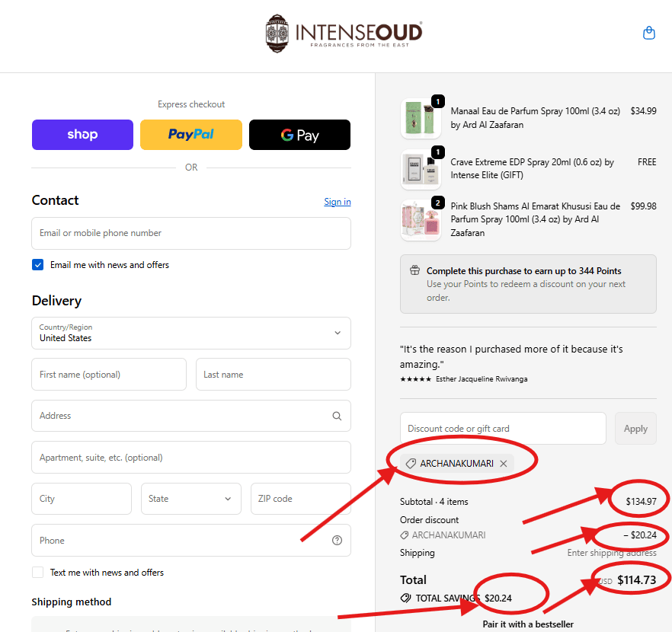Screen dimensions: 672x632
Task: Click the Manaal Eau de Parfum thumbnail
Action: [x=421, y=117]
